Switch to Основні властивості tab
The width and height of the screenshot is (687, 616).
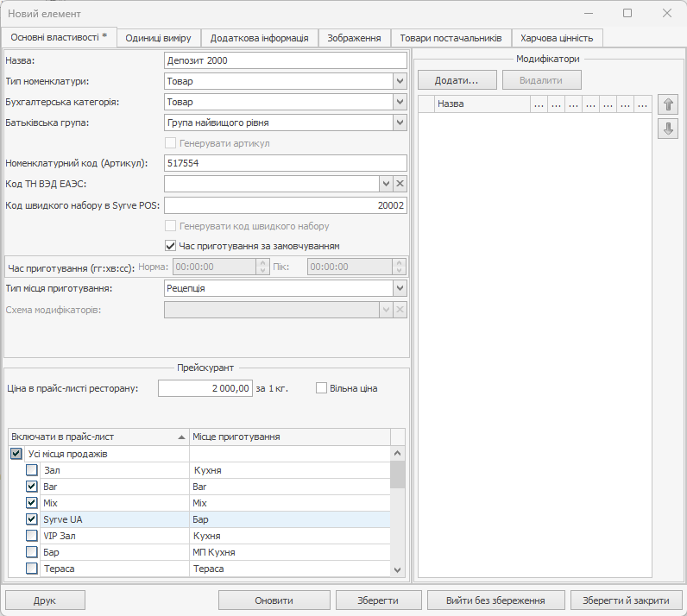tap(59, 38)
